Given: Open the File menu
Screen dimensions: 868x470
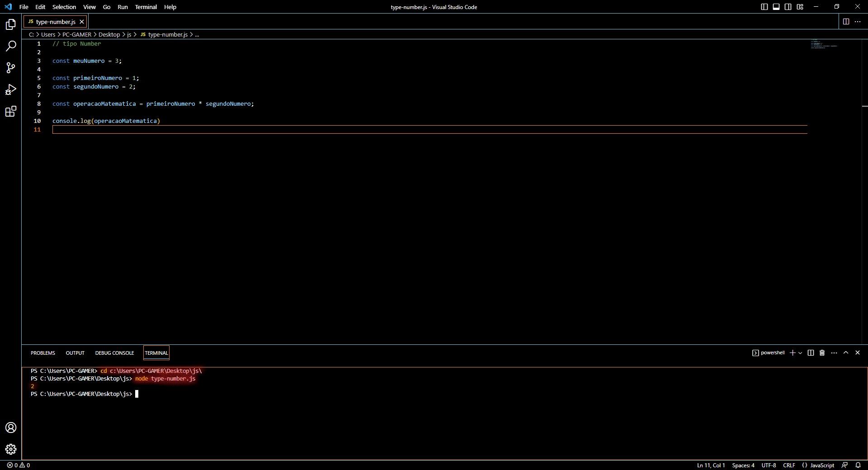Looking at the screenshot, I should tap(24, 7).
